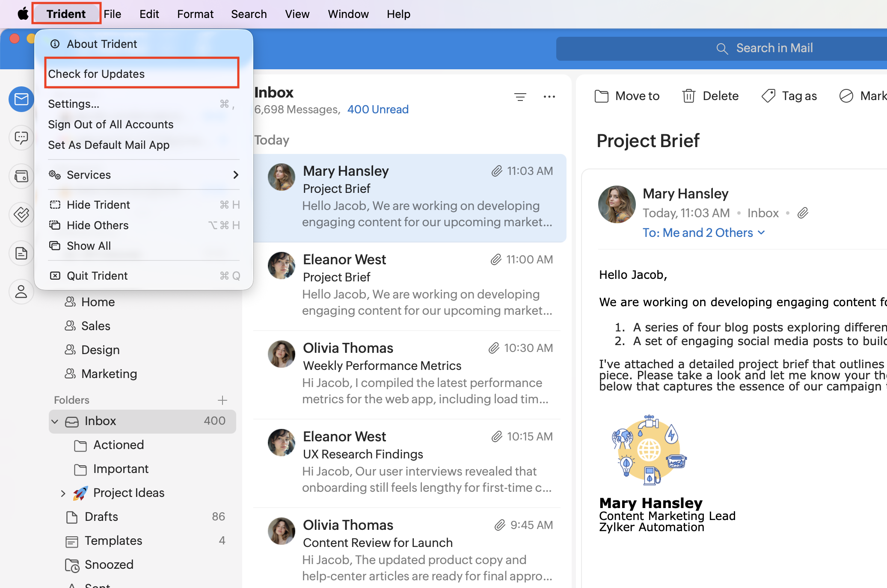
Task: Open the Inbox more options ellipsis
Action: pyautogui.click(x=549, y=97)
